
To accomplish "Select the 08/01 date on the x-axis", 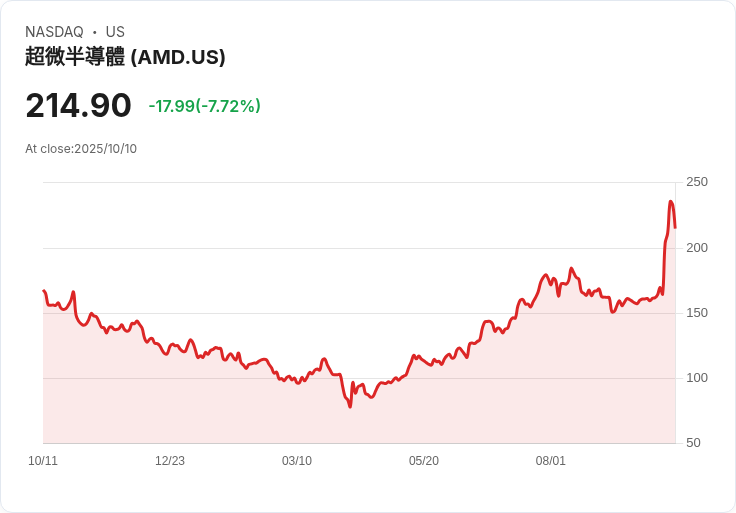I will (x=551, y=461).
